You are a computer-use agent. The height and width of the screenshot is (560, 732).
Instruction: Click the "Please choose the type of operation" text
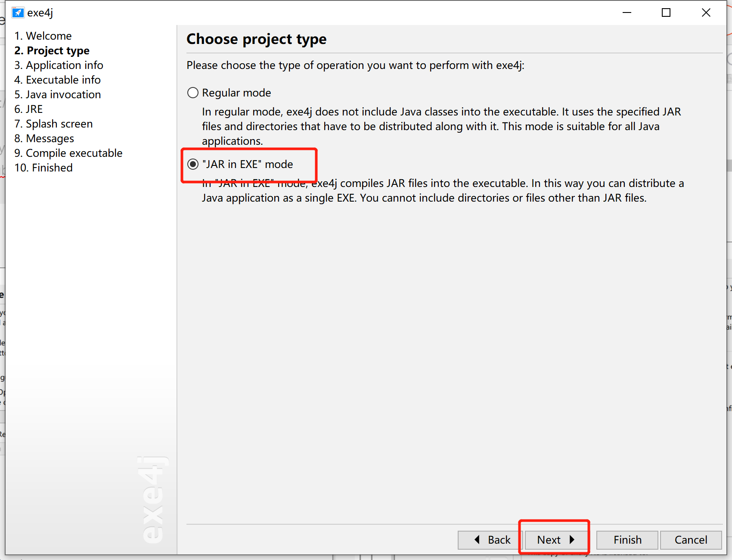[355, 65]
